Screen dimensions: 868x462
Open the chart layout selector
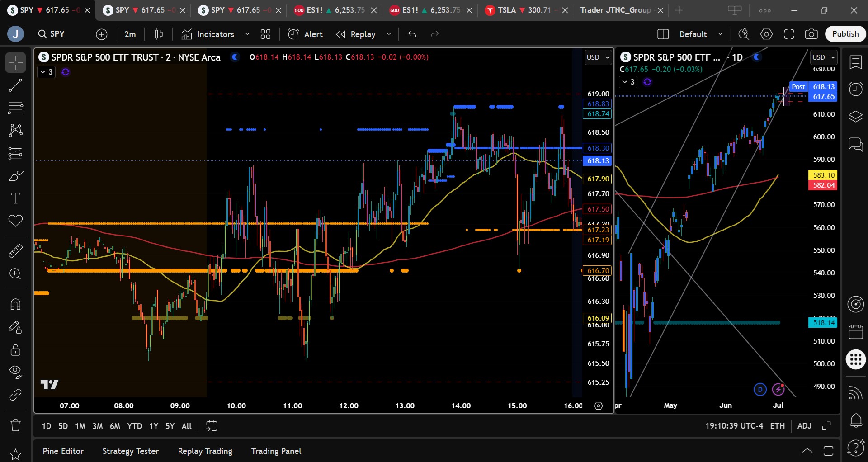point(663,34)
